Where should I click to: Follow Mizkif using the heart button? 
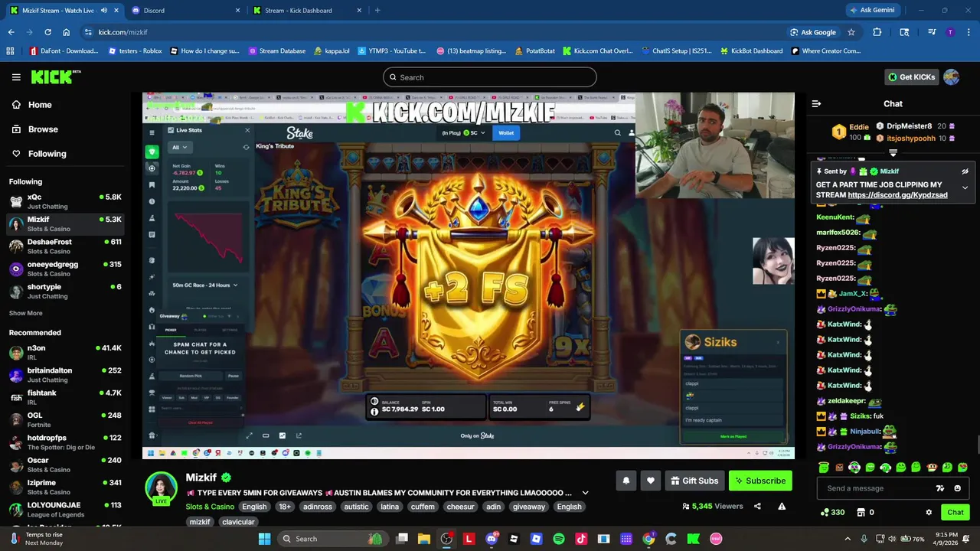tap(651, 481)
